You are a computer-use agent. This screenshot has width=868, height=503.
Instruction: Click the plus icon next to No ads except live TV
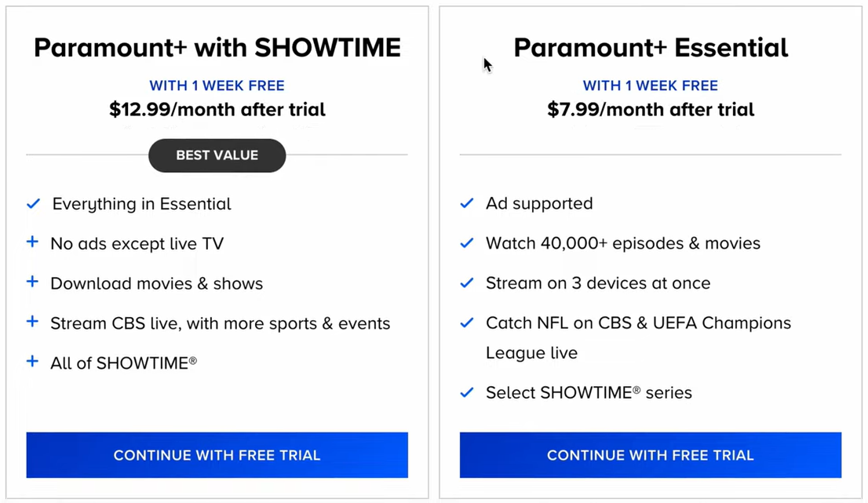point(33,243)
